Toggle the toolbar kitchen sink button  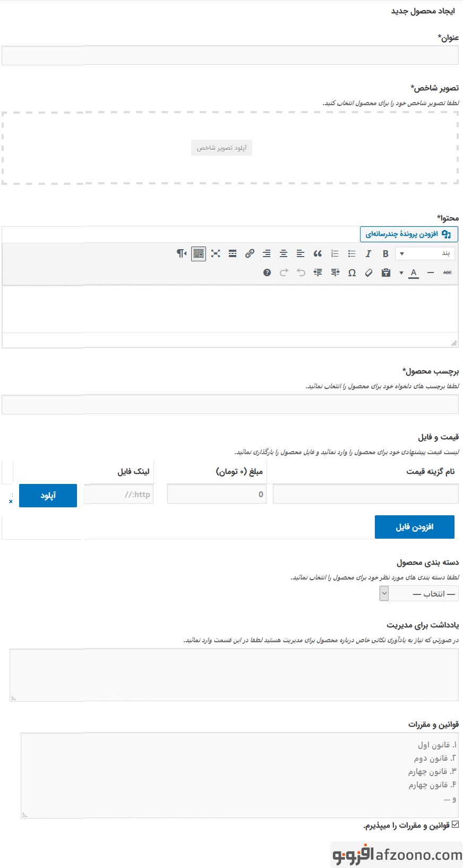(x=199, y=254)
